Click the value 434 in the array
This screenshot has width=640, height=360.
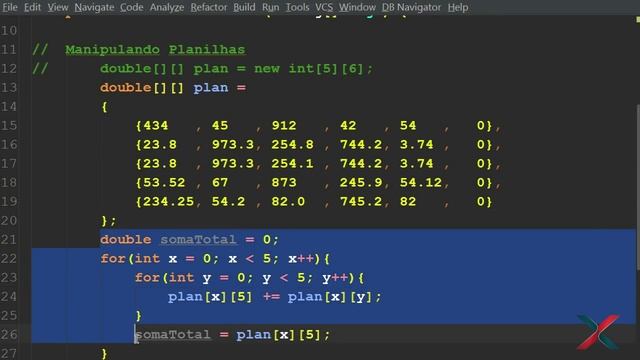tap(155, 126)
